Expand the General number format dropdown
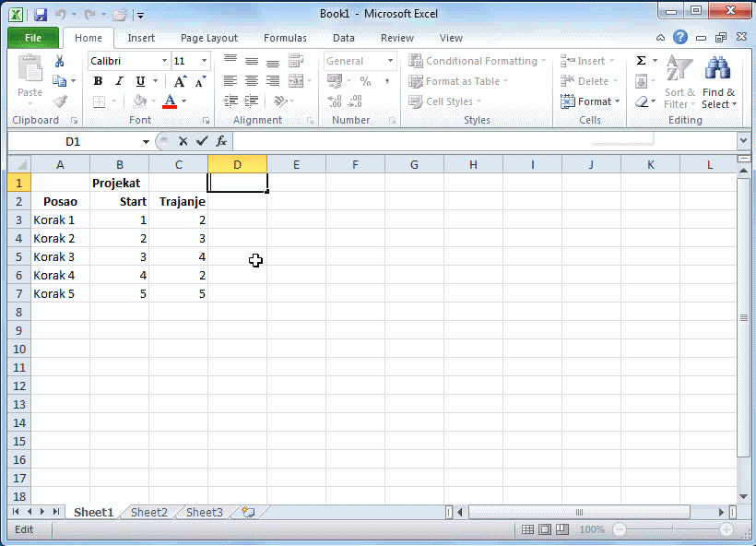The image size is (756, 546). point(390,61)
